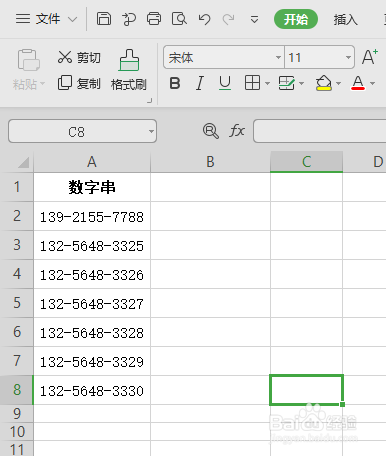Open clipboard group dialog launcher
Image resolution: width=386 pixels, height=456 pixels.
[150, 100]
